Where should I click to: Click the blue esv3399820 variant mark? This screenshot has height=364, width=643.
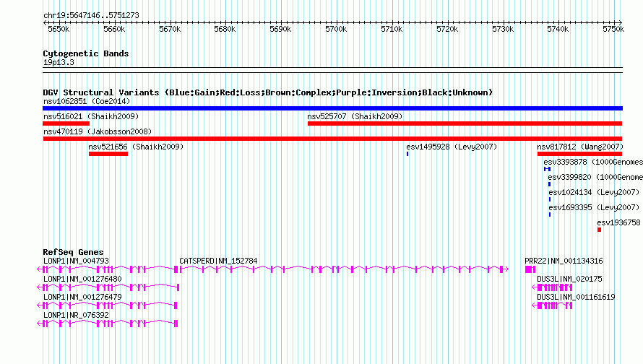(549, 184)
